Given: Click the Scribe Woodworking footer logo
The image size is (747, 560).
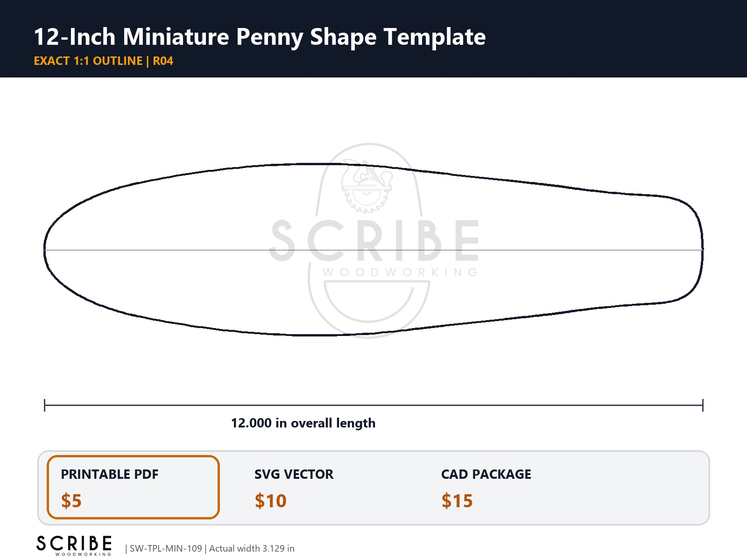Looking at the screenshot, I should [x=74, y=546].
